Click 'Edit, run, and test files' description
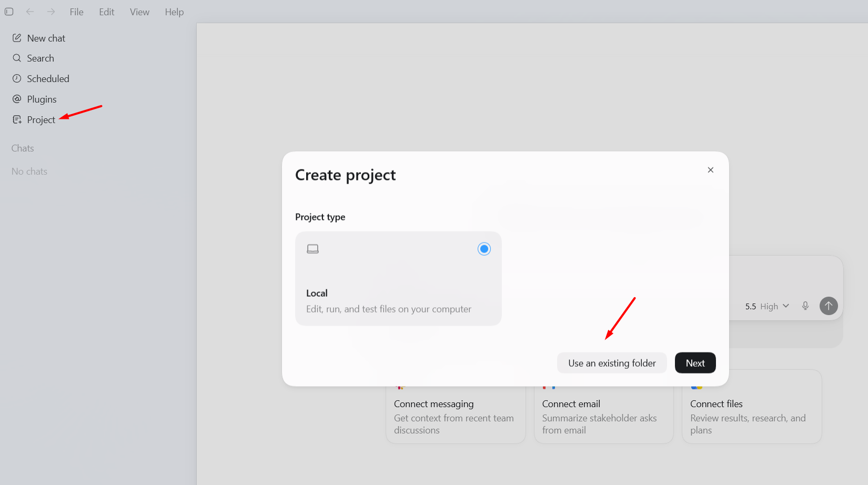The height and width of the screenshot is (485, 868). pyautogui.click(x=389, y=309)
